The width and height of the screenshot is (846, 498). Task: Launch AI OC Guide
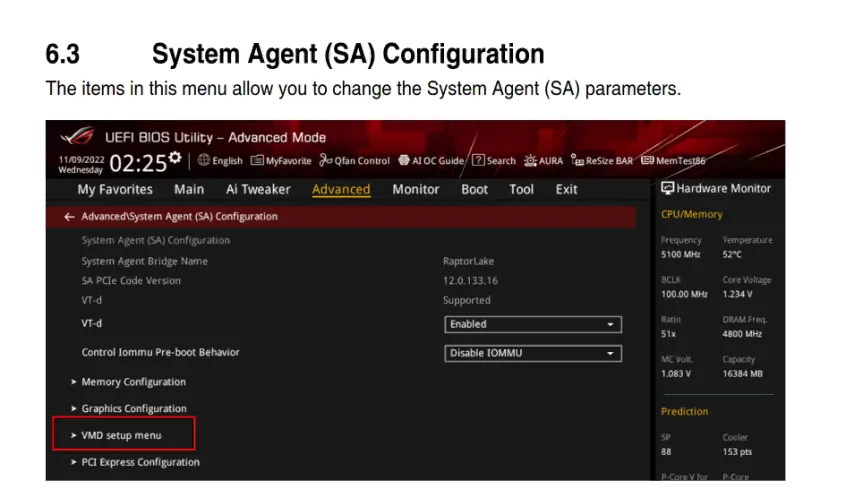[x=431, y=161]
